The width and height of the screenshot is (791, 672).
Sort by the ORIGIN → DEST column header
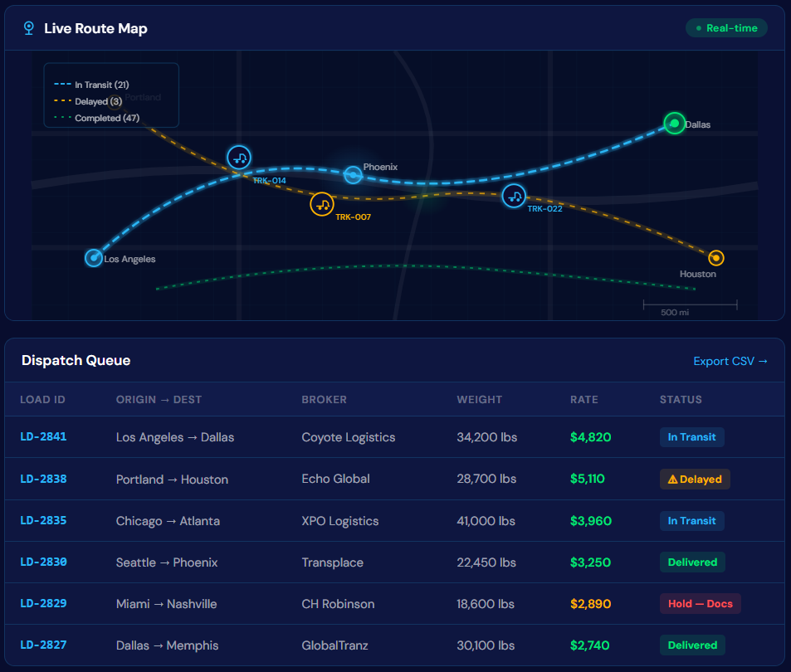[x=159, y=400]
